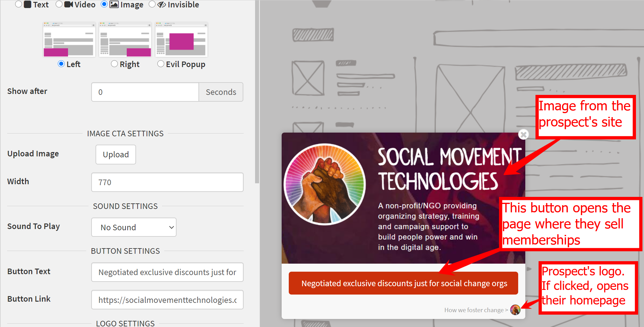Screen dimensions: 644x327
Task: Click the Image picture icon
Action: [x=114, y=4]
